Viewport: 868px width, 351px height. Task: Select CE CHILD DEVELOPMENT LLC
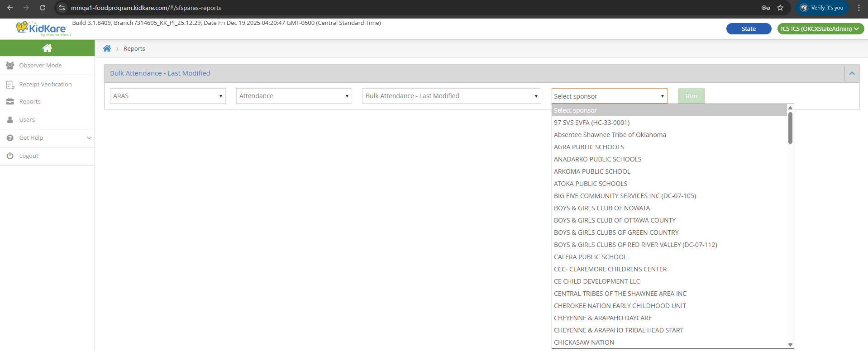tap(669, 281)
